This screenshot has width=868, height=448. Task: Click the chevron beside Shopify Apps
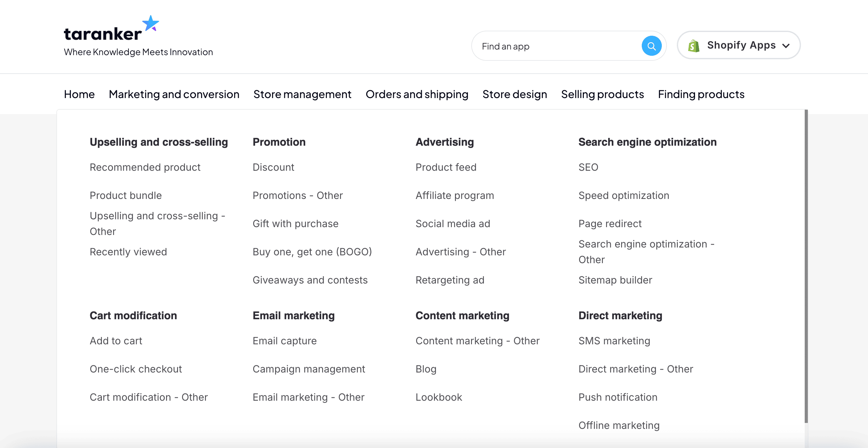(x=786, y=46)
